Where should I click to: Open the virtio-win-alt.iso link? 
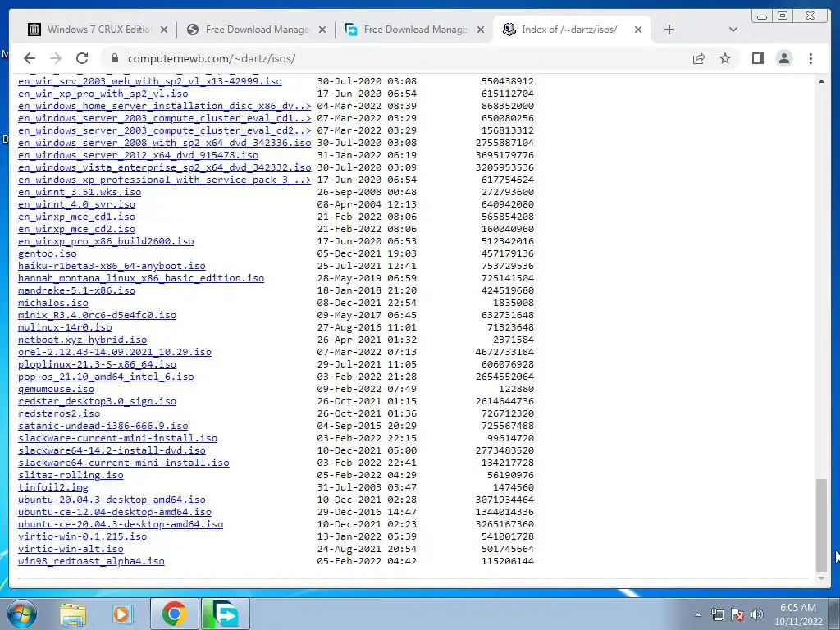(71, 550)
